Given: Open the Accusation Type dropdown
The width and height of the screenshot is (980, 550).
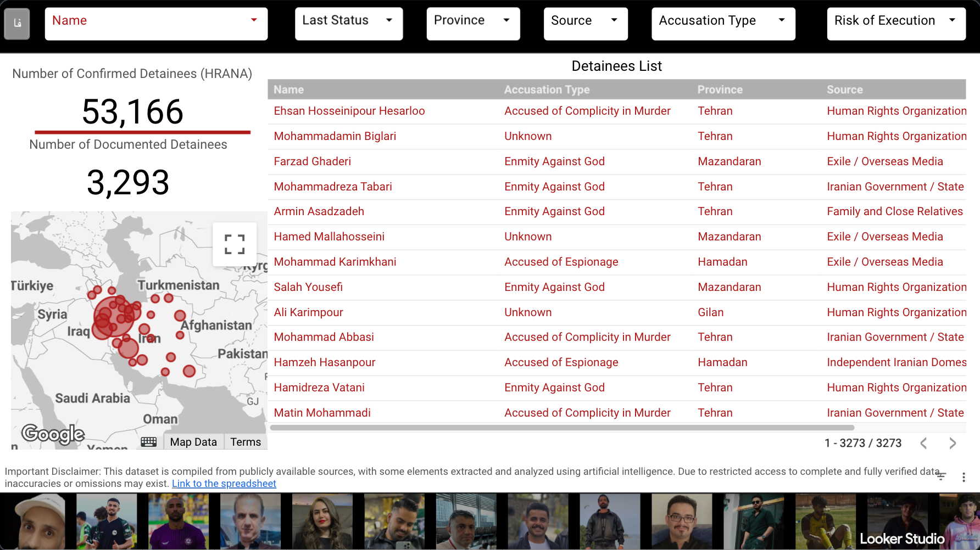Looking at the screenshot, I should coord(723,24).
